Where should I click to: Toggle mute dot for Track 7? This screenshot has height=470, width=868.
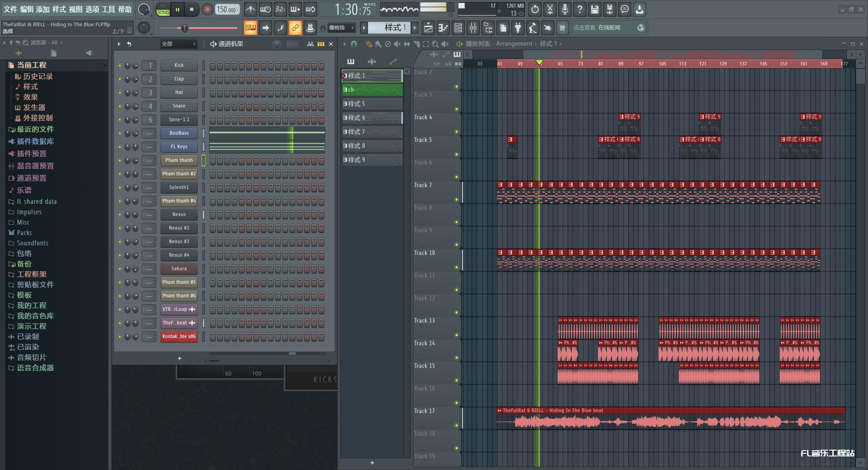click(456, 199)
